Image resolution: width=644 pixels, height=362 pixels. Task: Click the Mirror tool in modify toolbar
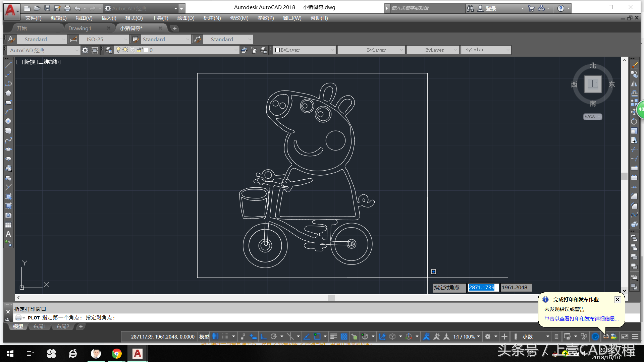[x=634, y=83]
